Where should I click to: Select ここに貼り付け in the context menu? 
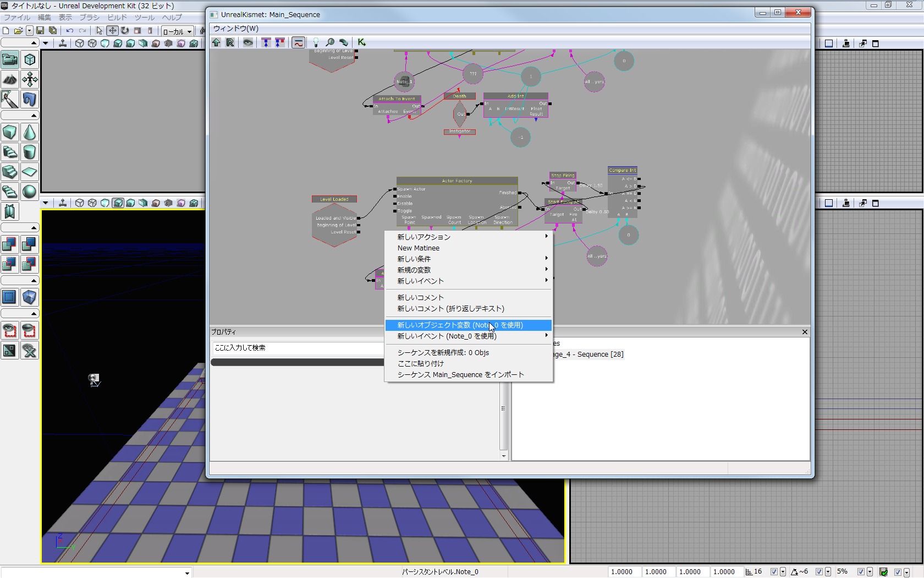point(421,364)
